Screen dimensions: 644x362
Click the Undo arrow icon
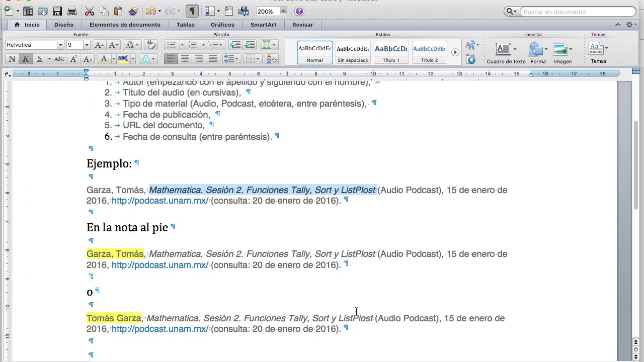150,11
